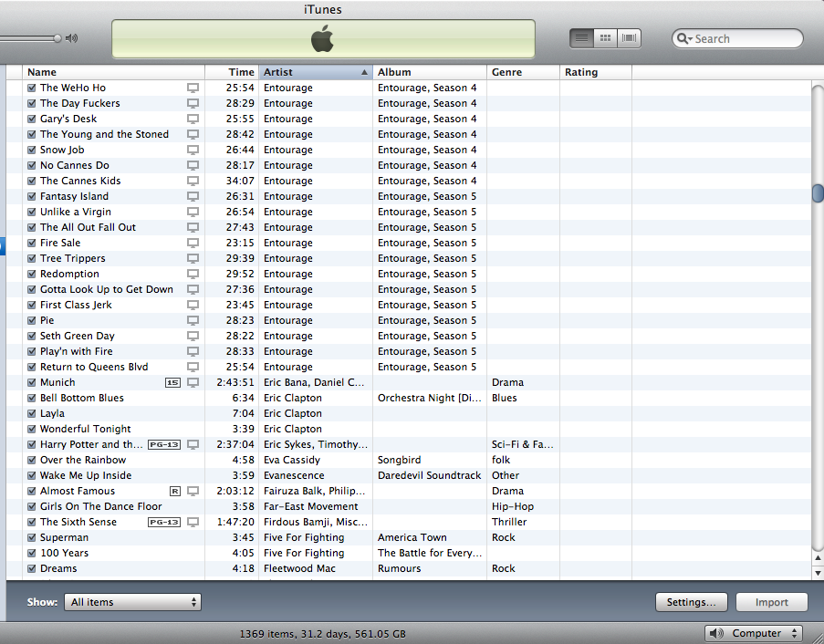
Task: Click the Apple logo in display
Action: click(x=322, y=39)
